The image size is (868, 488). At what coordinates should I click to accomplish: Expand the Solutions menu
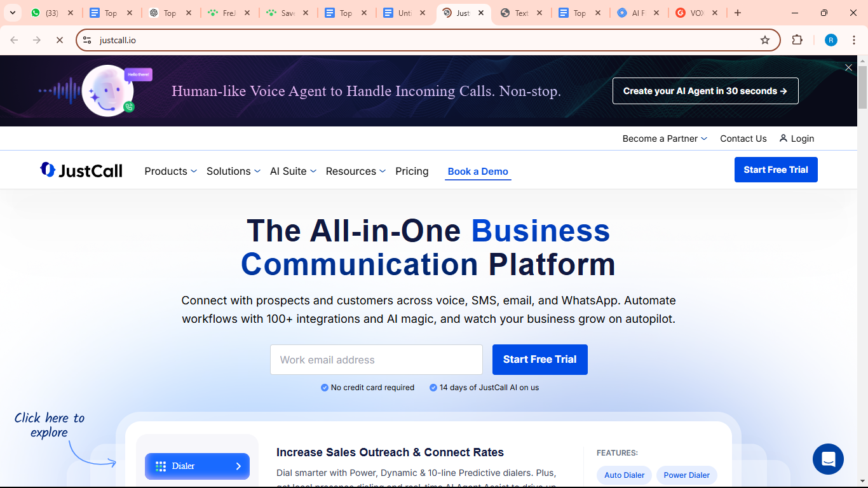[233, 171]
